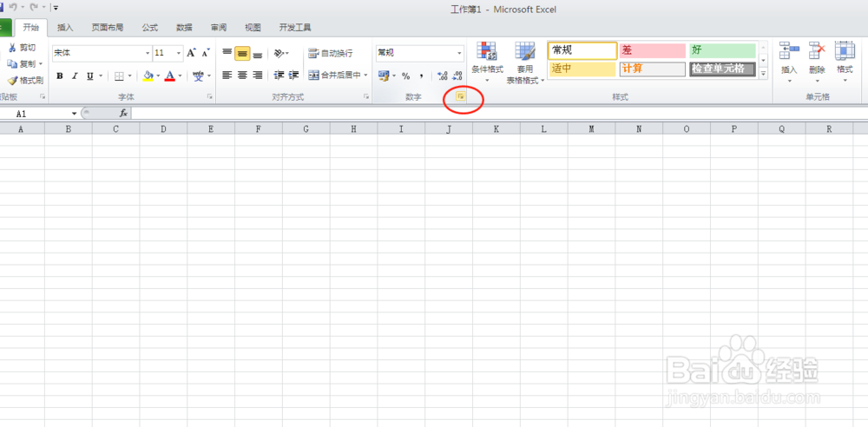Open fill color dropdown arrow
868x427 pixels.
(158, 76)
